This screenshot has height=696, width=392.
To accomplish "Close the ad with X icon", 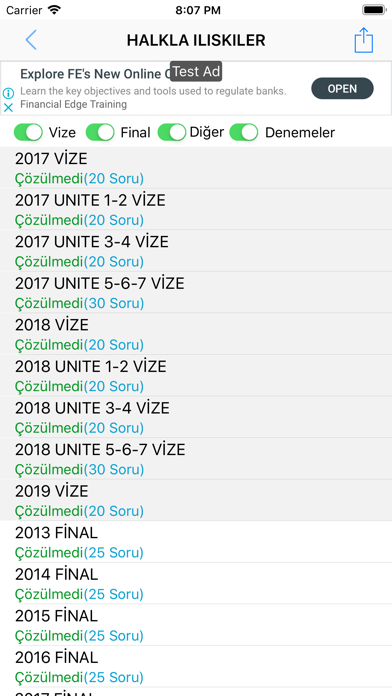I will 8,107.
